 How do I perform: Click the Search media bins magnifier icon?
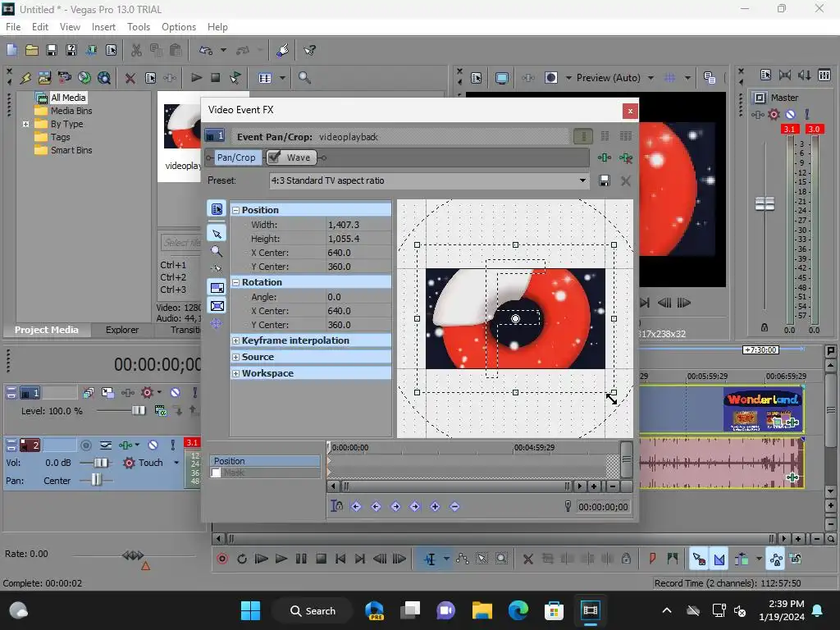[x=304, y=78]
